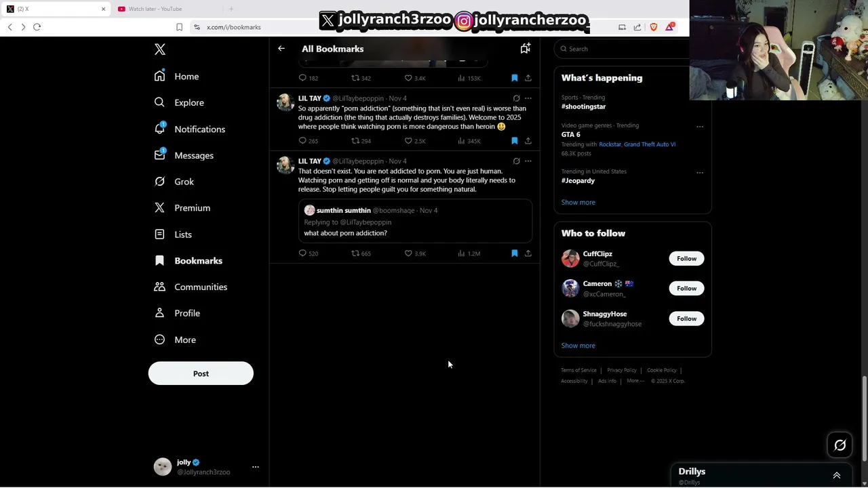Image resolution: width=868 pixels, height=488 pixels.
Task: Open GTA 6 trending topic
Action: click(x=570, y=134)
